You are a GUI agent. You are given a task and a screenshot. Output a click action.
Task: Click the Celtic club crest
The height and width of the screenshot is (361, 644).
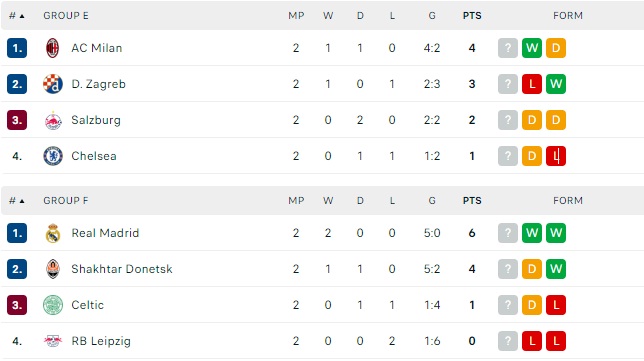coord(53,305)
